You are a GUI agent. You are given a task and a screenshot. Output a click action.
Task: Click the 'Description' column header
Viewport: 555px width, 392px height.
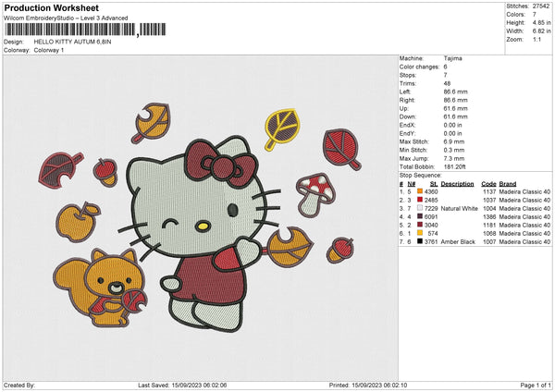(x=457, y=184)
